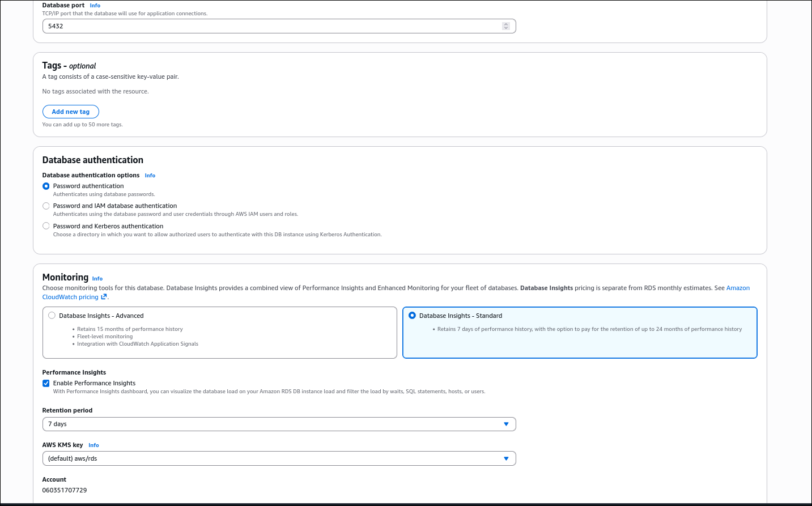This screenshot has width=812, height=506.
Task: Open the AWS KMS key selector
Action: 279,458
